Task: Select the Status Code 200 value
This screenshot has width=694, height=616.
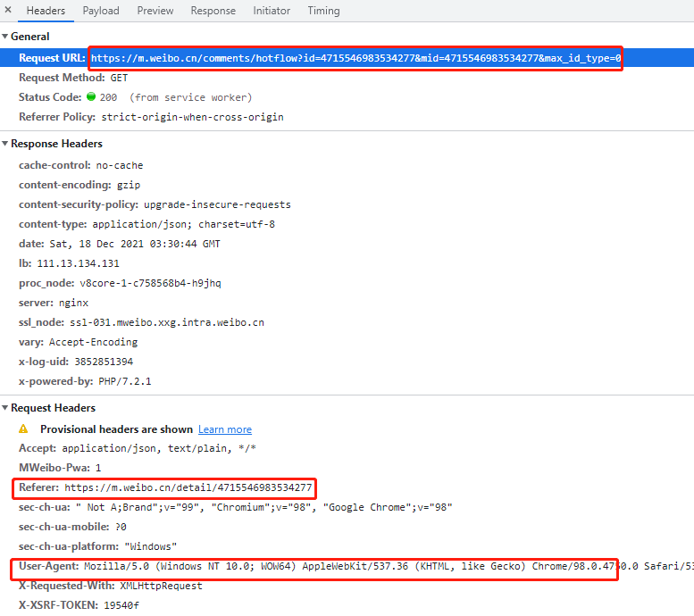Action: [108, 97]
